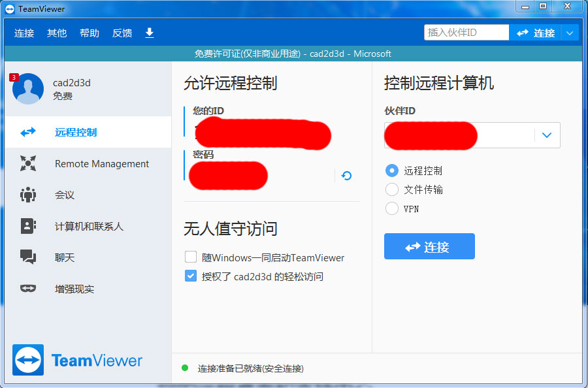Viewport: 588px width, 388px height.
Task: Click the red notification badge on avatar
Action: [x=14, y=78]
